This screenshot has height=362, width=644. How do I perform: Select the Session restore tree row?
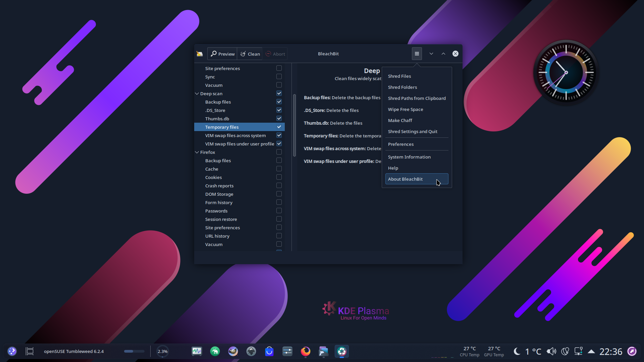click(x=239, y=219)
